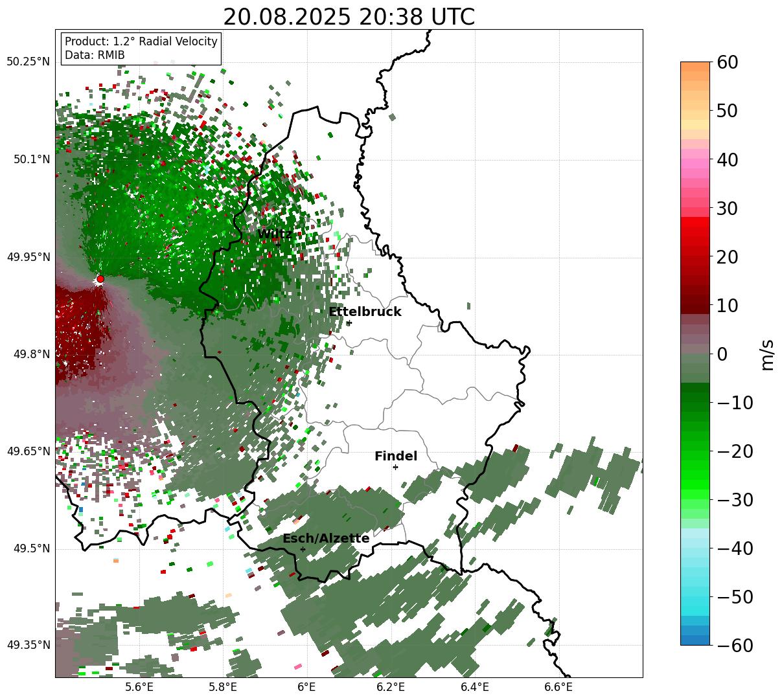Click the colorbar tick label 10

click(726, 306)
